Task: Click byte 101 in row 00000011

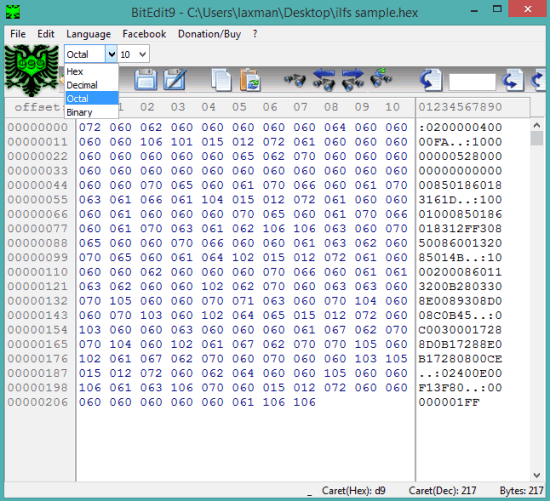Action: click(x=182, y=142)
